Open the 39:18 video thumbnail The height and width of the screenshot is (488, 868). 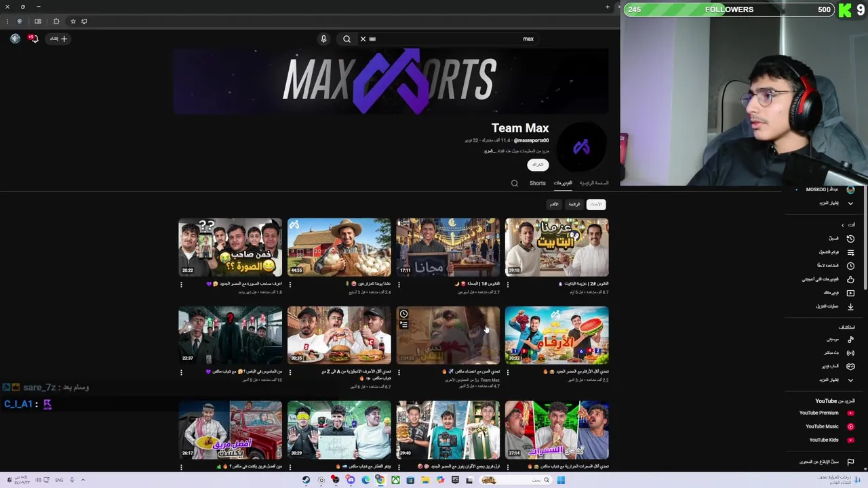point(557,247)
